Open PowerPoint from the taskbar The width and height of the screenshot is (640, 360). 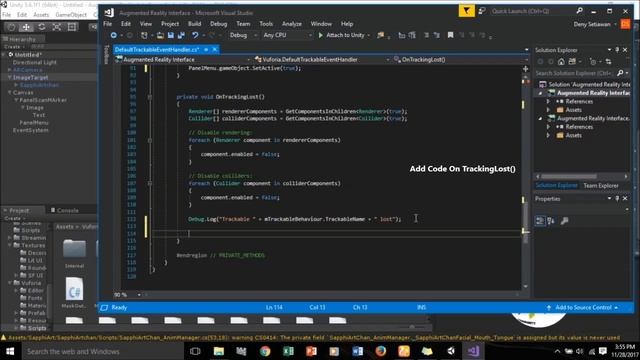pos(311,351)
